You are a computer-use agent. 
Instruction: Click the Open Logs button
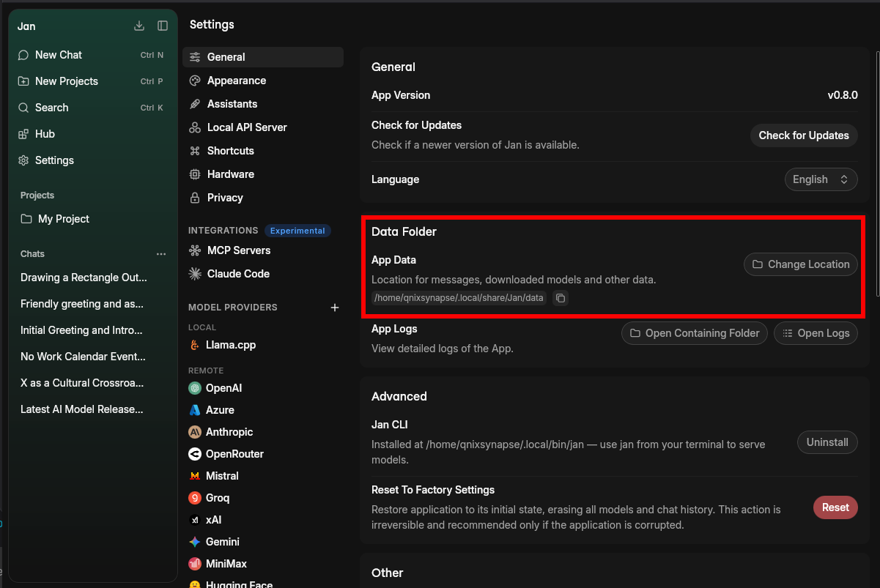point(816,333)
